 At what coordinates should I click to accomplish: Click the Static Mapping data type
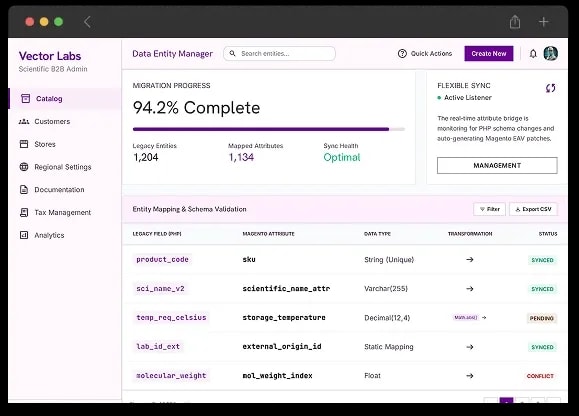389,347
